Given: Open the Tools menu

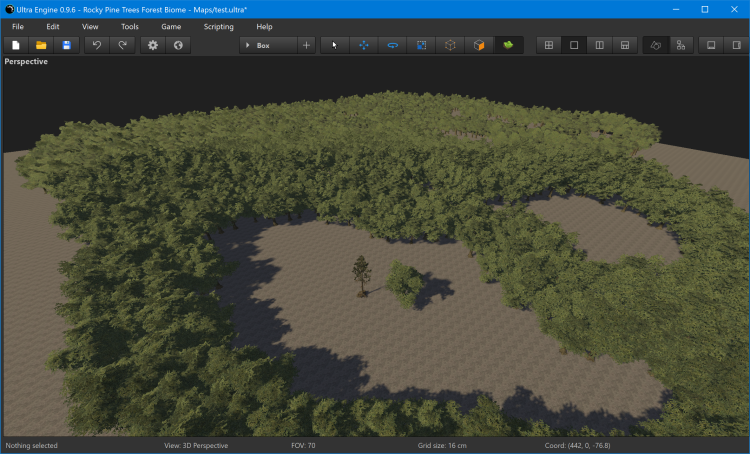Looking at the screenshot, I should click(130, 26).
